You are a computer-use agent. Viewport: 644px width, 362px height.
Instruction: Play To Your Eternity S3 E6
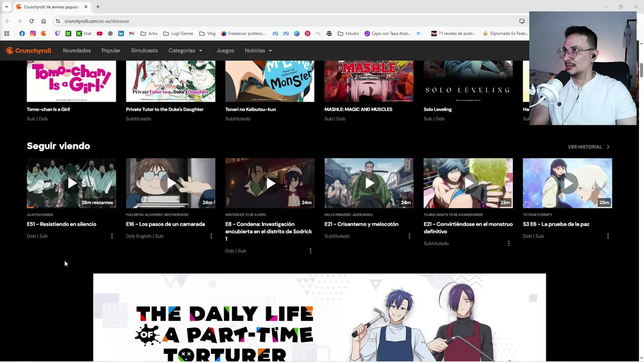pos(568,183)
